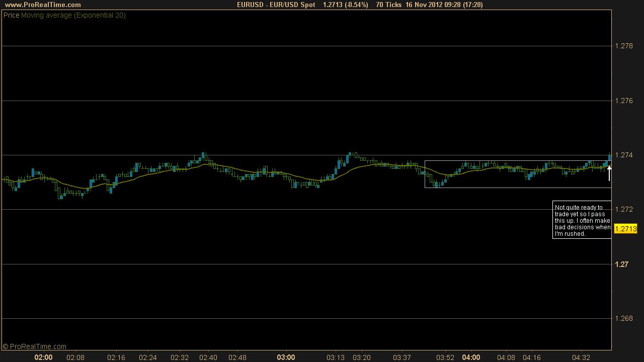This screenshot has height=362, width=644.
Task: Click the 03:52 time axis label
Action: tap(445, 357)
